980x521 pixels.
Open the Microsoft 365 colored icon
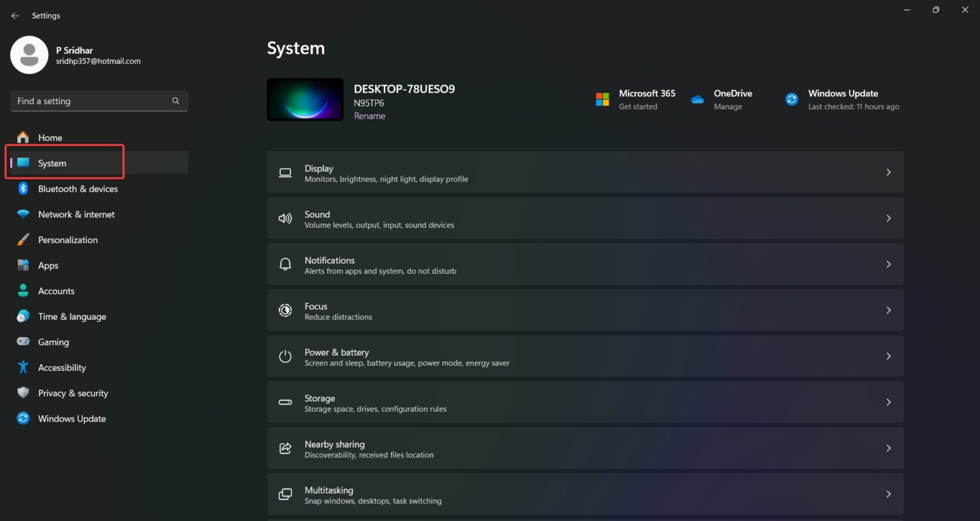click(602, 99)
